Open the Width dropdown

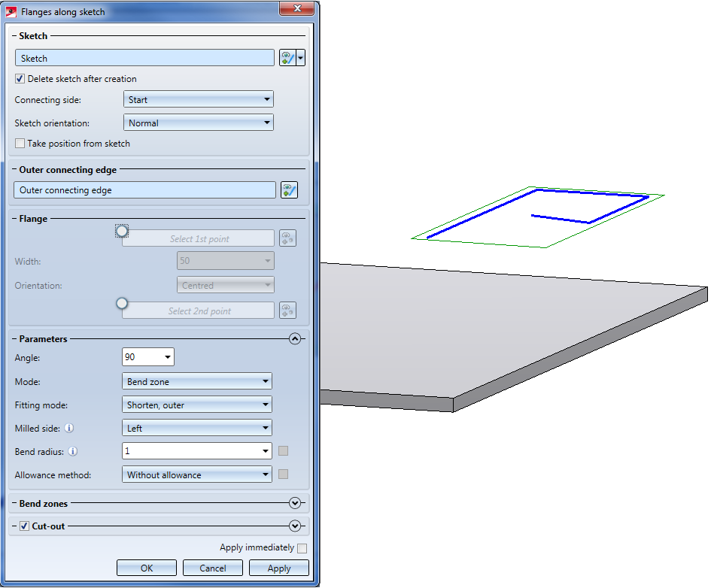point(226,261)
